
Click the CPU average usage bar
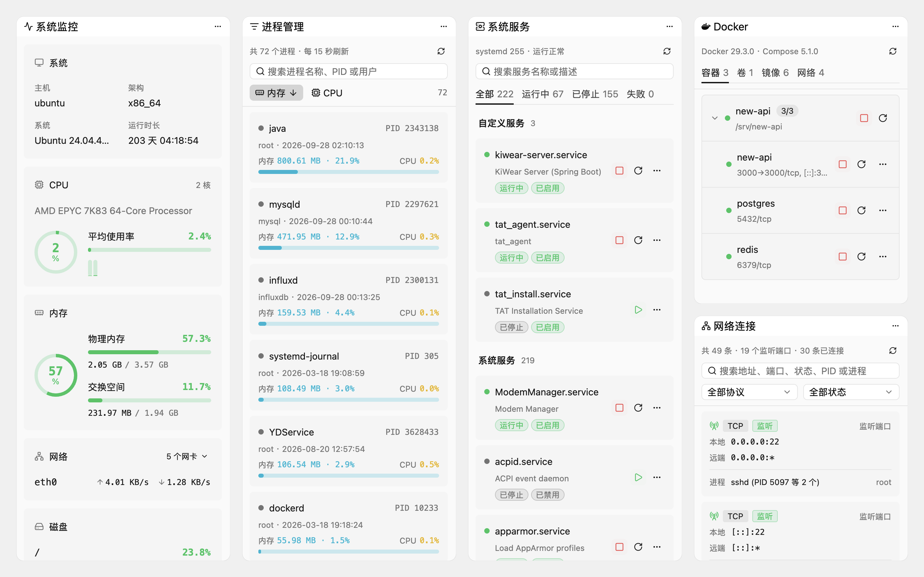[x=149, y=250]
